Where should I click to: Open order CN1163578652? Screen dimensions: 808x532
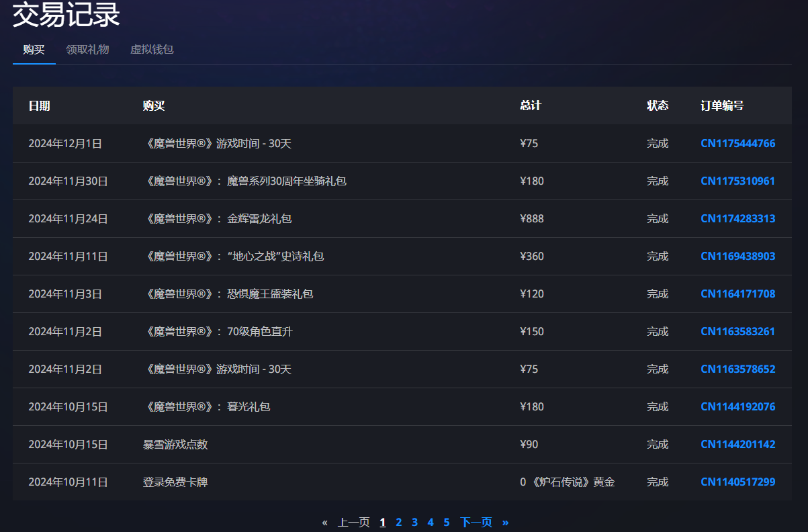tap(737, 369)
